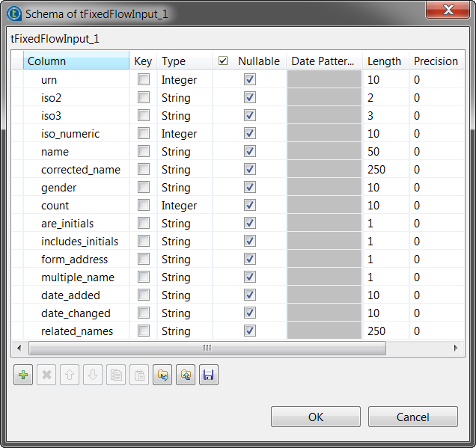Image resolution: width=476 pixels, height=448 pixels.
Task: Open Type dropdown for iso2 row
Action: (x=185, y=98)
